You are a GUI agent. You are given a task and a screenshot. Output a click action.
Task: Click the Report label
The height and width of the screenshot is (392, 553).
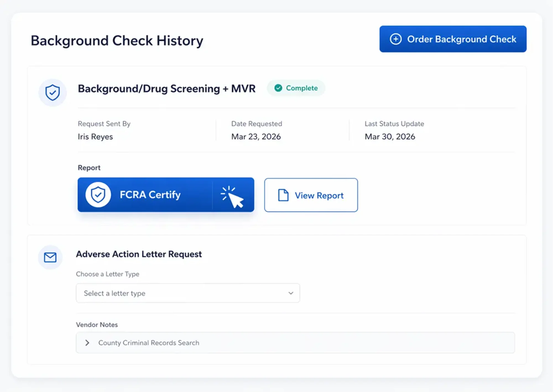89,168
